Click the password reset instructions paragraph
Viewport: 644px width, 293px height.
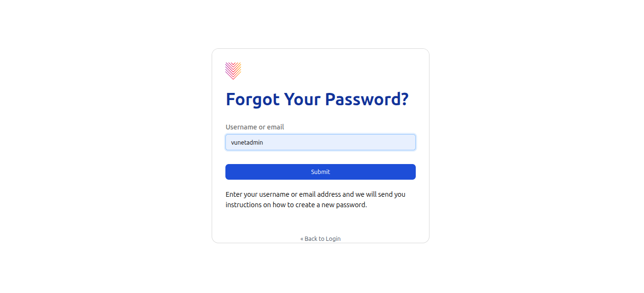315,200
